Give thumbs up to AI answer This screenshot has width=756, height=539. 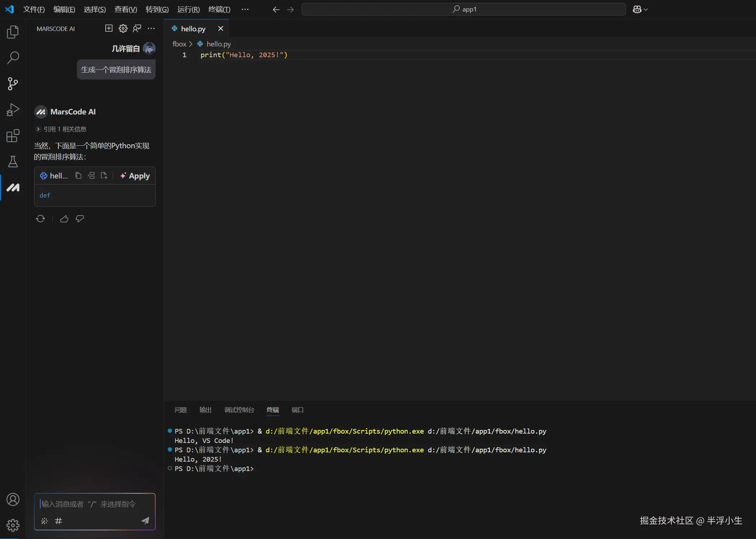[64, 219]
